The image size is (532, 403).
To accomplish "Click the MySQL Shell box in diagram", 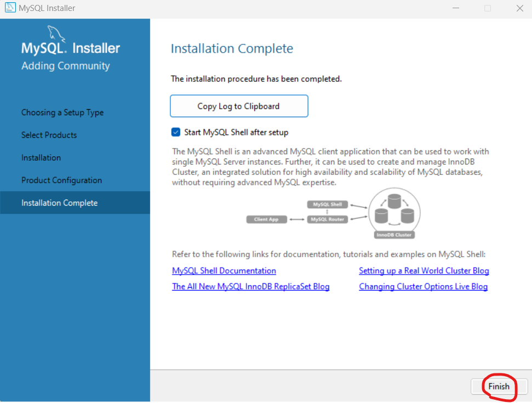I will [x=328, y=205].
